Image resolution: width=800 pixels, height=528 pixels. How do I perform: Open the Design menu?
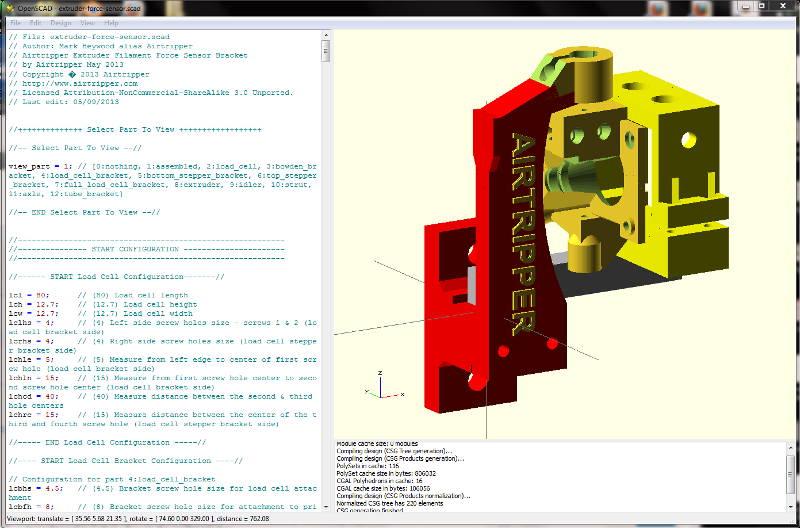[x=61, y=23]
